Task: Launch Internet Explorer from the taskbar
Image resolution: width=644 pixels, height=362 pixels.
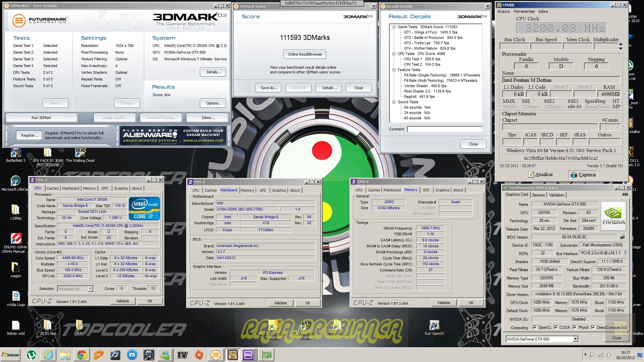Action: (48, 355)
